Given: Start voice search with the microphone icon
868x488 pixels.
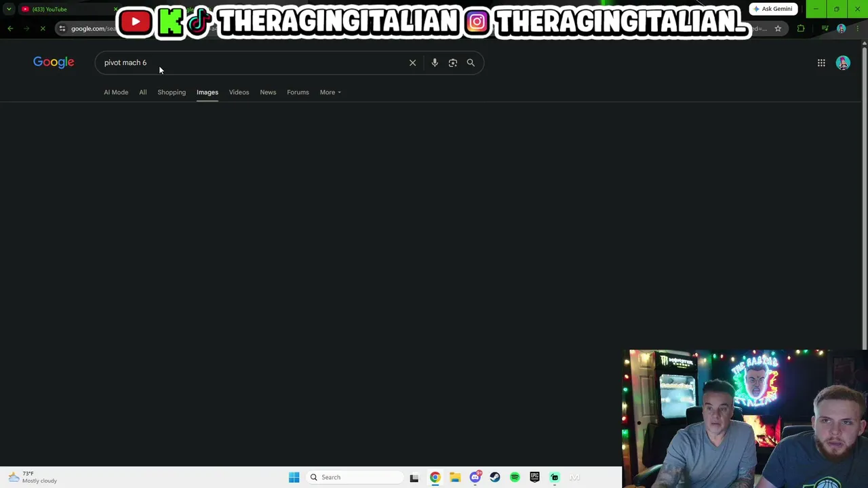Looking at the screenshot, I should click(435, 62).
